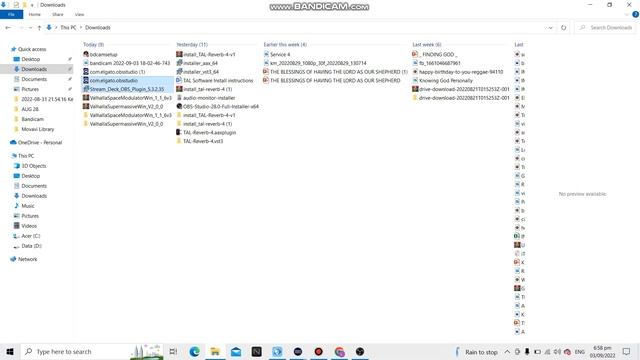Screen dimensions: 640x360
Task: Open AUG 28 folder in sidebar
Action: point(29,109)
